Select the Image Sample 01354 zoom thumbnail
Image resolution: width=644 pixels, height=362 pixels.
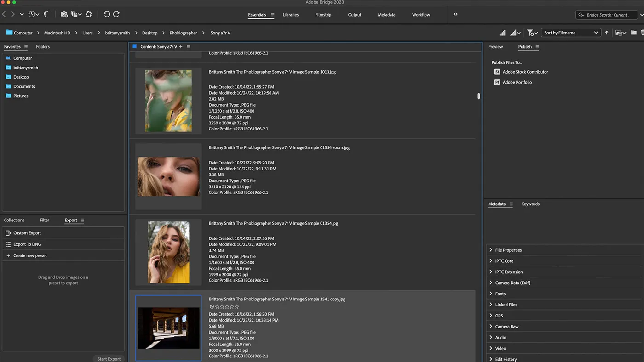(x=168, y=176)
